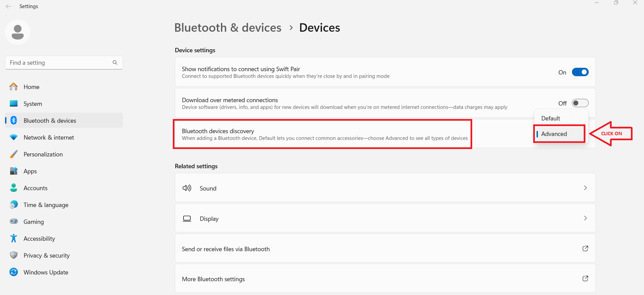Image resolution: width=644 pixels, height=295 pixels.
Task: Click the user profile avatar
Action: pos(18,32)
